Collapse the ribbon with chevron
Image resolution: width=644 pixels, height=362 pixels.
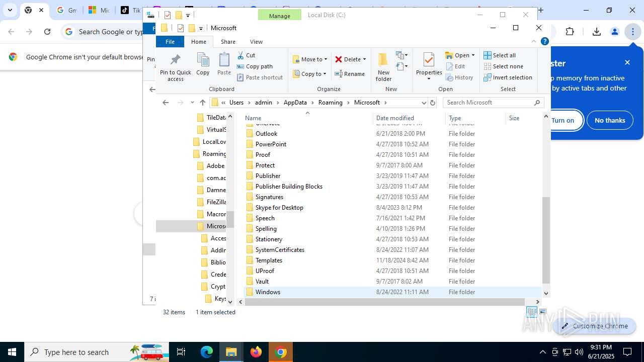pos(534,42)
